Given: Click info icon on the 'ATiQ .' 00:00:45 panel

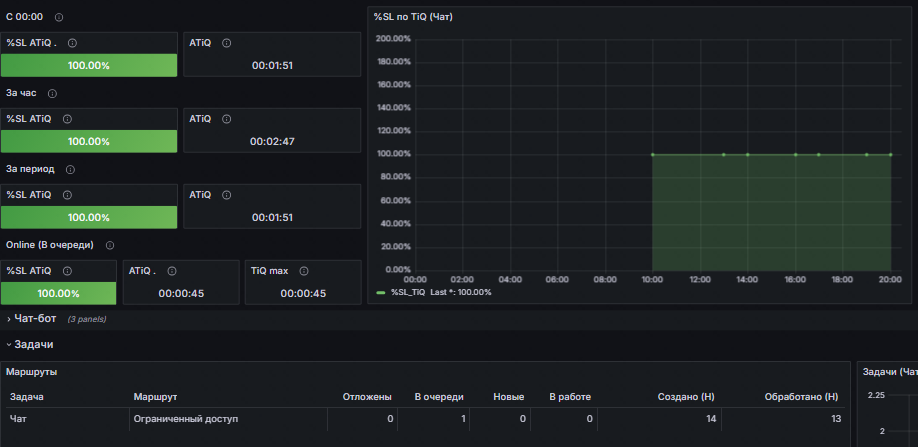Looking at the screenshot, I should tap(172, 271).
